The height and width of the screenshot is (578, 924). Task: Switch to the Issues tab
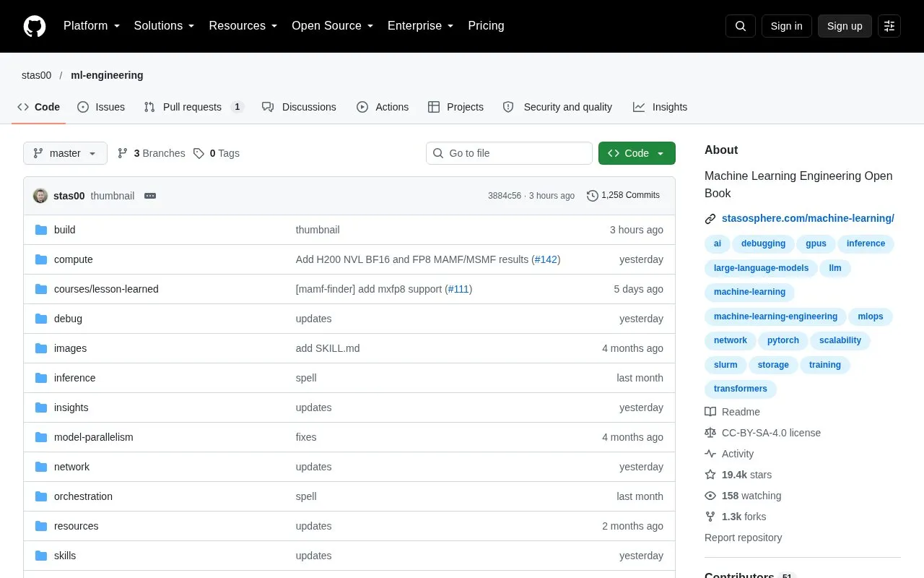pyautogui.click(x=101, y=107)
